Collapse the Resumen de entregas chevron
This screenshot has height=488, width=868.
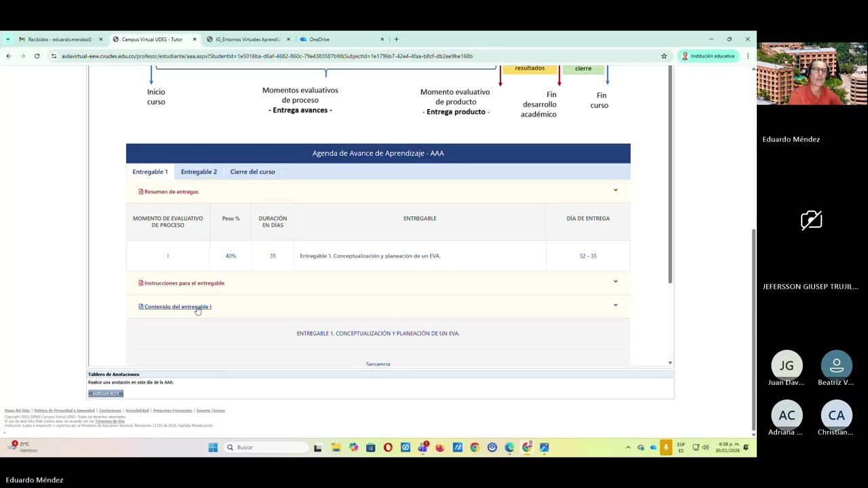tap(616, 190)
